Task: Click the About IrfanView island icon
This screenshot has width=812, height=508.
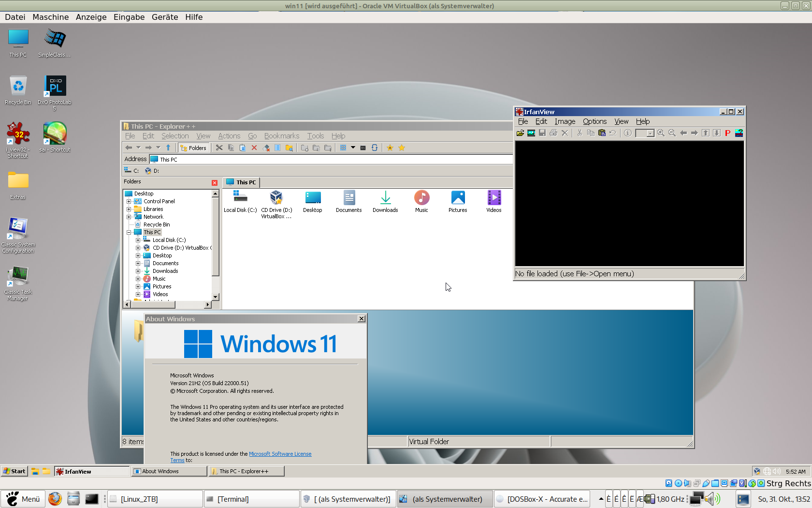Action: pos(739,133)
